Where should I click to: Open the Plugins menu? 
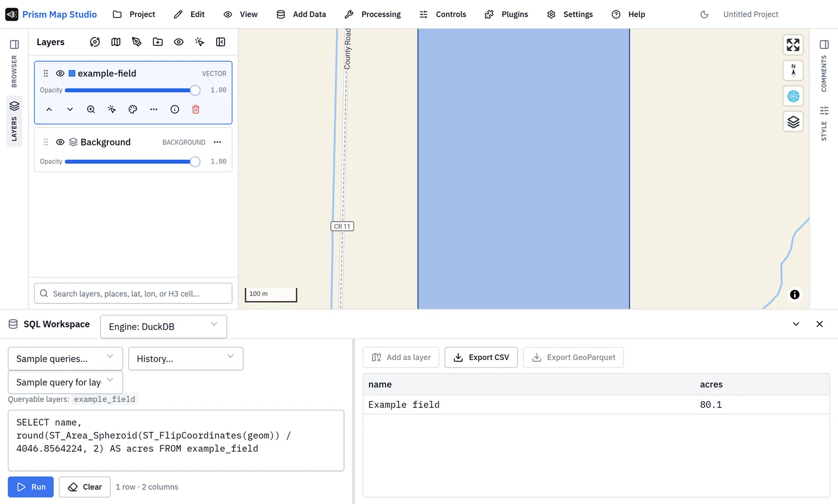pyautogui.click(x=506, y=14)
